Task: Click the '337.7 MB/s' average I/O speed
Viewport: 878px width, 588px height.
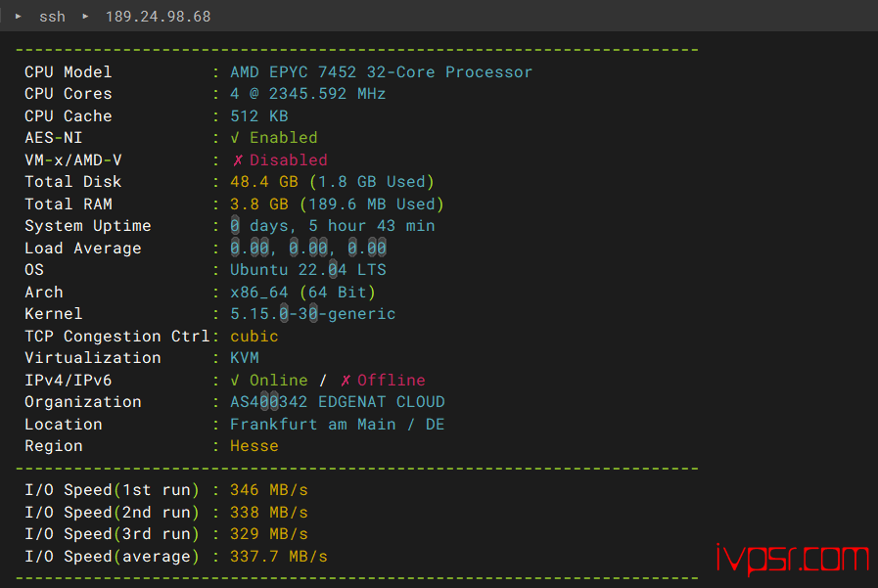Action: tap(278, 557)
